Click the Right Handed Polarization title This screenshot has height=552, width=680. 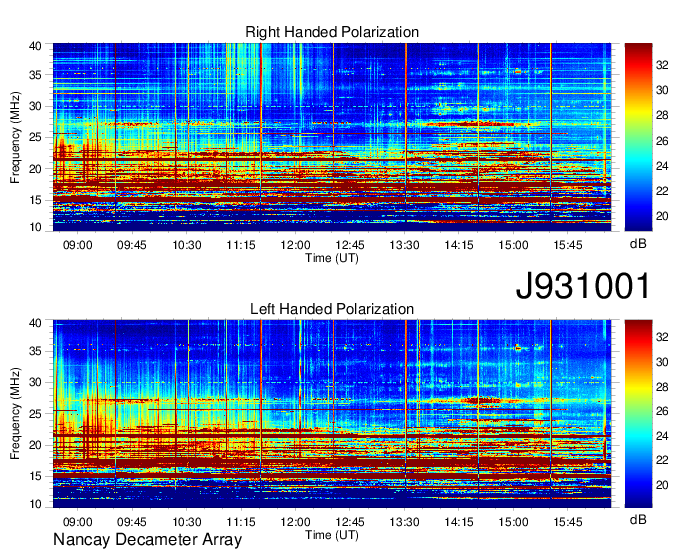click(x=332, y=32)
